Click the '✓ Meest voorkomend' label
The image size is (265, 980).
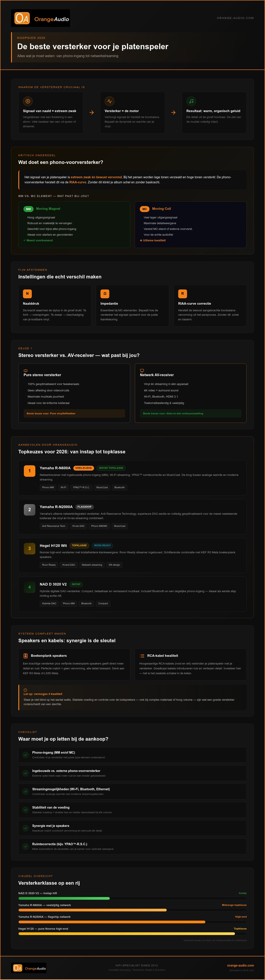tap(38, 240)
